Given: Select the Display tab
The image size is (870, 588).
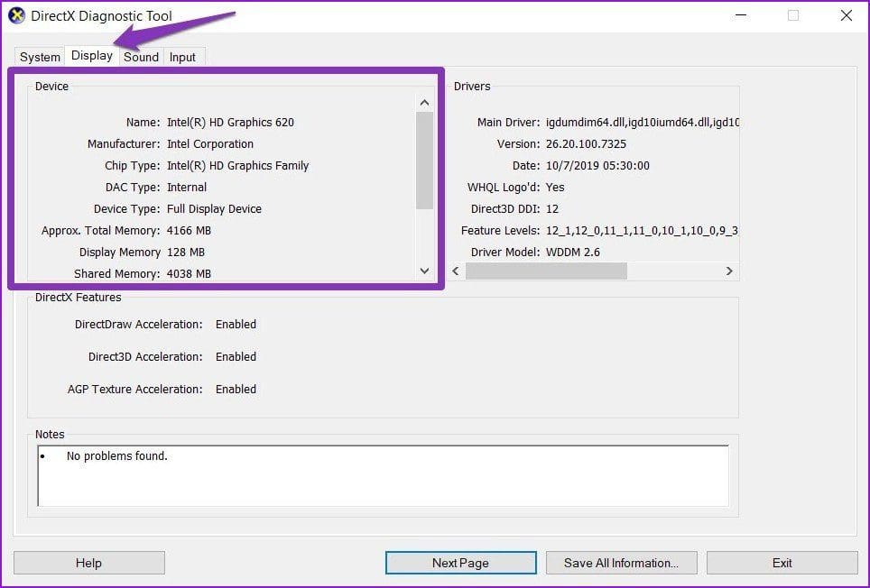Looking at the screenshot, I should (x=92, y=55).
